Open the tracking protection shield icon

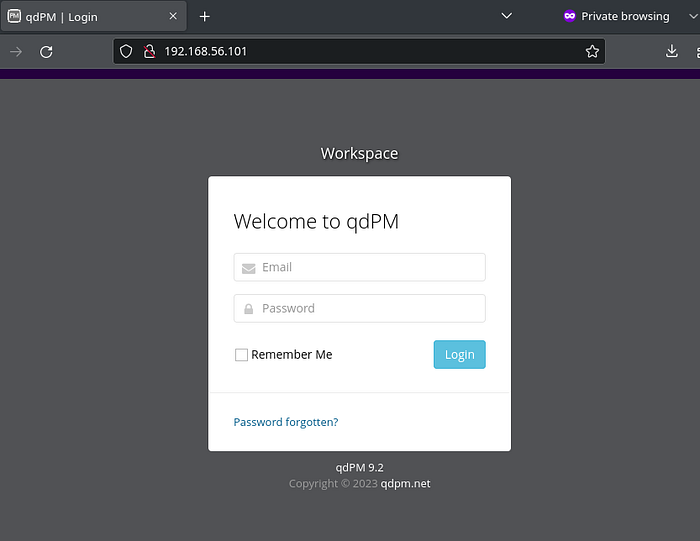coord(126,51)
